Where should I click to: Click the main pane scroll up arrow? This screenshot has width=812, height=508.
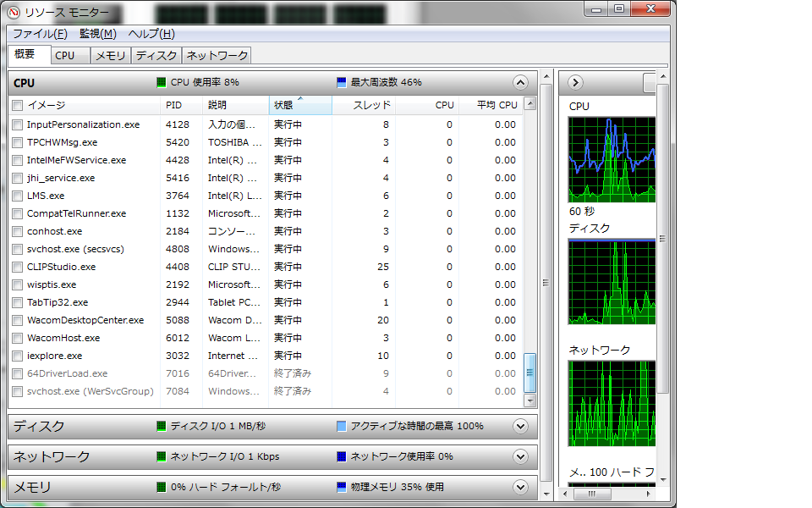(546, 77)
